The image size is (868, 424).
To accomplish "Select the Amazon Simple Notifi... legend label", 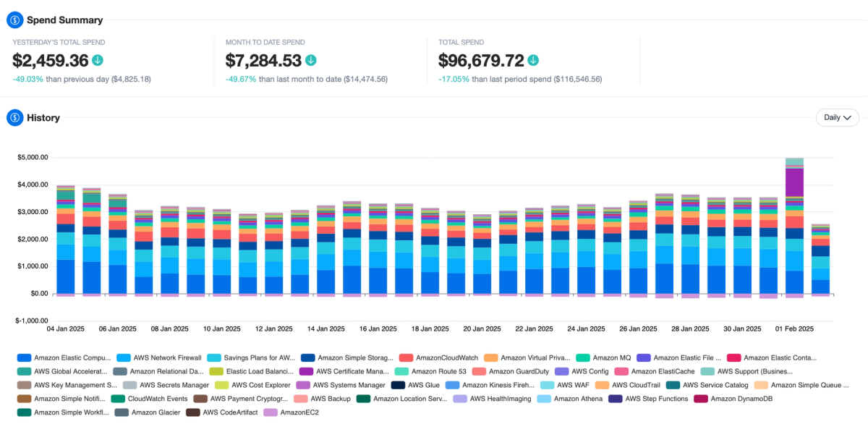I will pos(70,399).
